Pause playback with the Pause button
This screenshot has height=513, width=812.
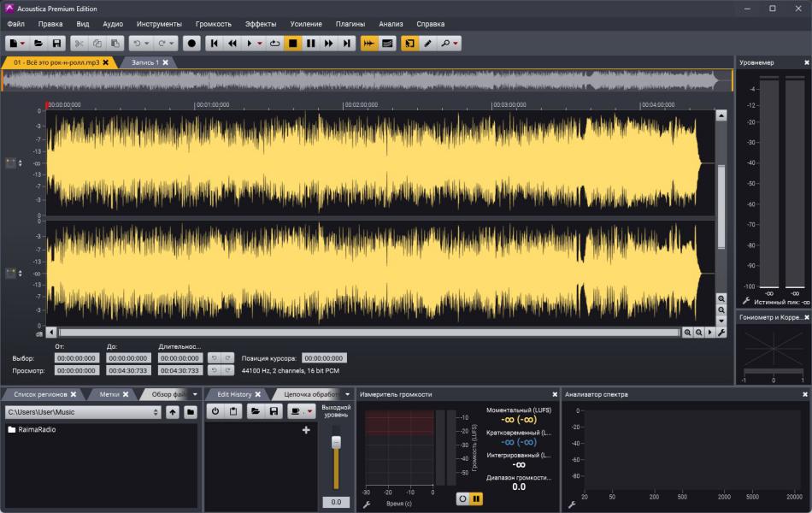click(x=311, y=44)
